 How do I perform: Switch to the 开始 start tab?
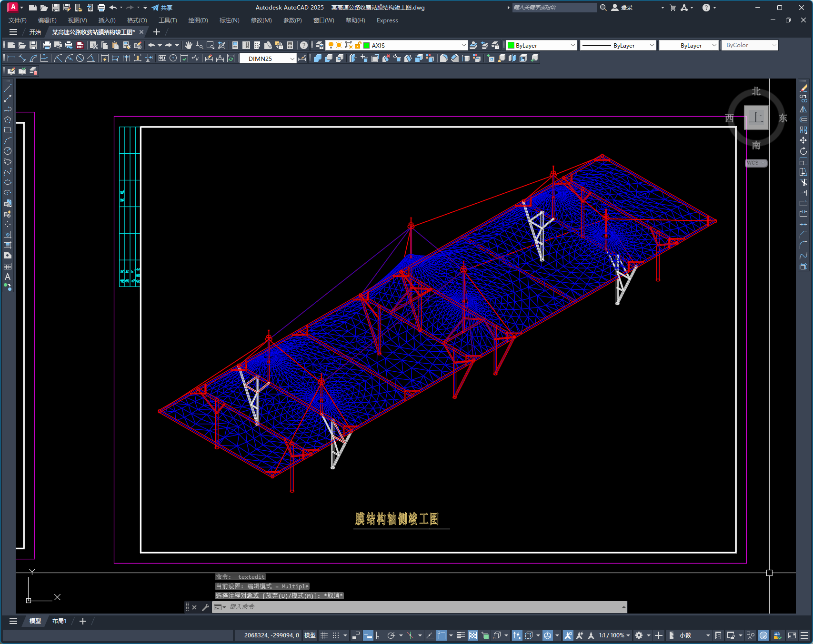tap(35, 32)
